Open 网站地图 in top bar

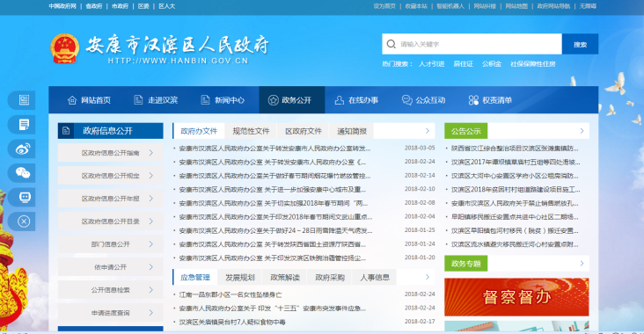(516, 6)
